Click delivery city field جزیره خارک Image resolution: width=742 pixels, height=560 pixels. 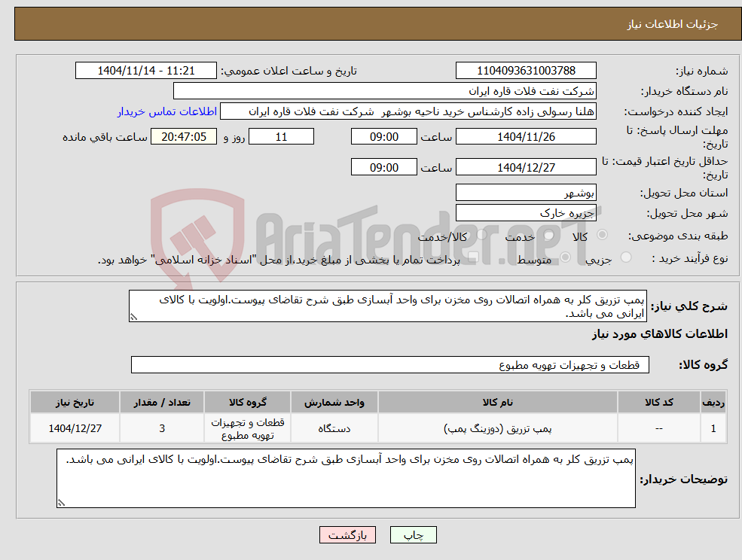(x=526, y=213)
